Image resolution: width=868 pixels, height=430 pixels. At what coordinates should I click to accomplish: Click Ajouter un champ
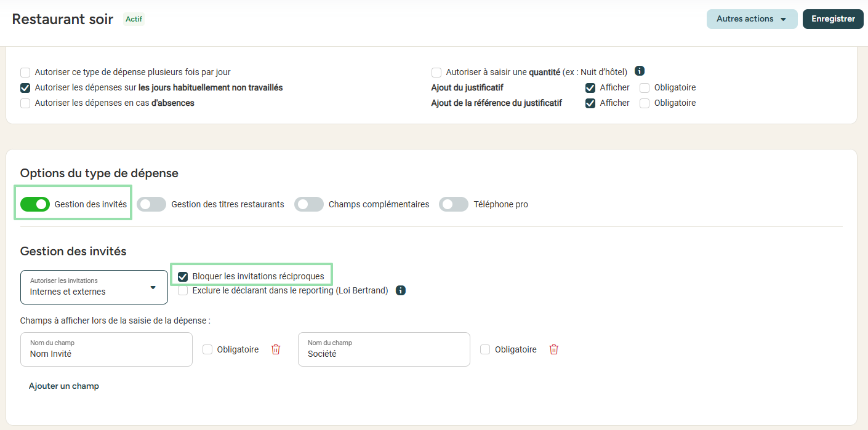tap(64, 386)
